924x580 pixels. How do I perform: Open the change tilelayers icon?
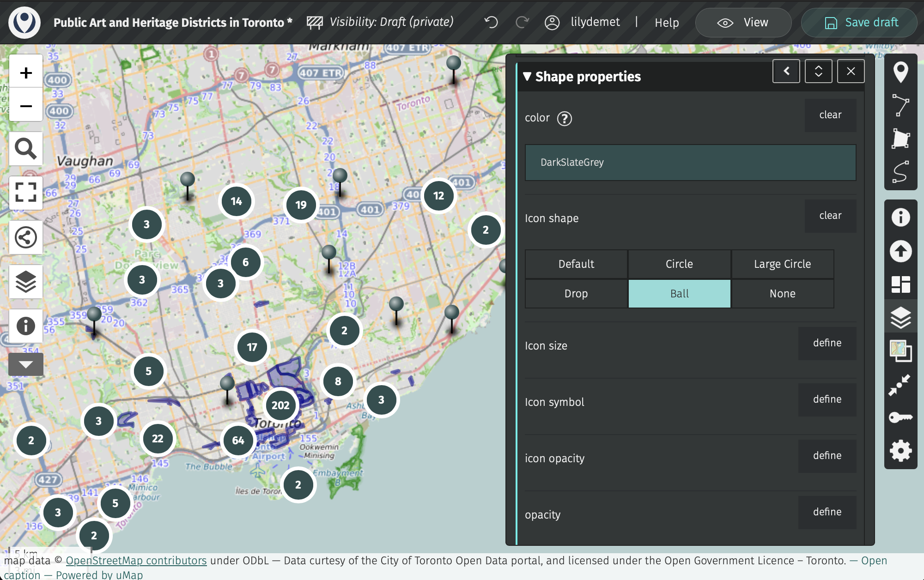[900, 351]
